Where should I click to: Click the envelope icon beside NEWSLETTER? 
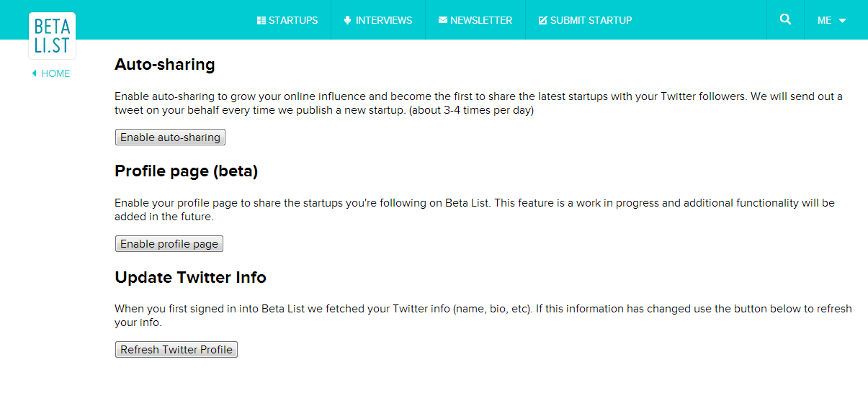tap(443, 20)
